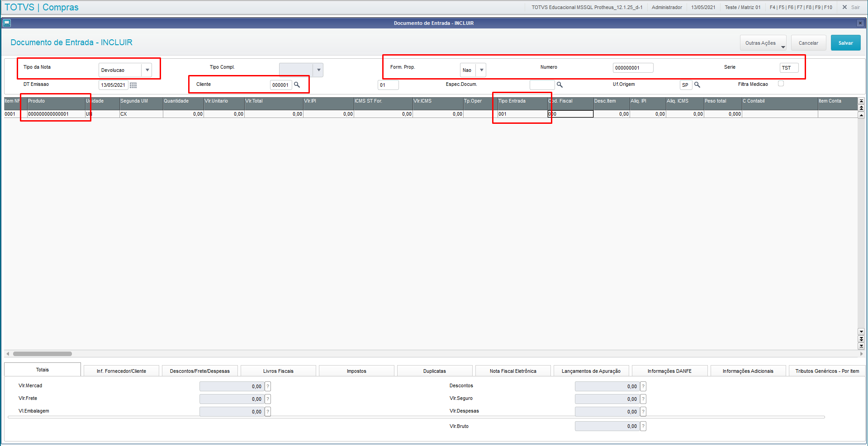Open the Nota Fiscal Eletrônica tab
The width and height of the screenshot is (868, 446).
[513, 371]
